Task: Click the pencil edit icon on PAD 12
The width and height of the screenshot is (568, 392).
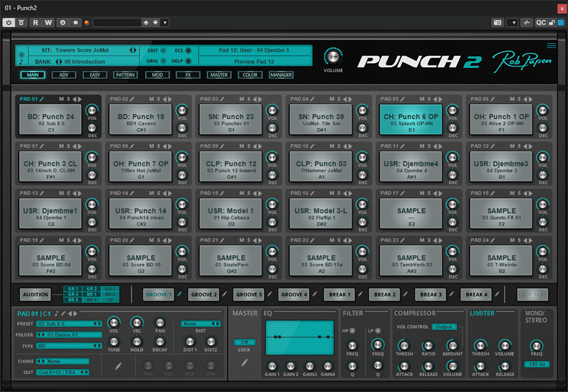Action: [x=492, y=146]
